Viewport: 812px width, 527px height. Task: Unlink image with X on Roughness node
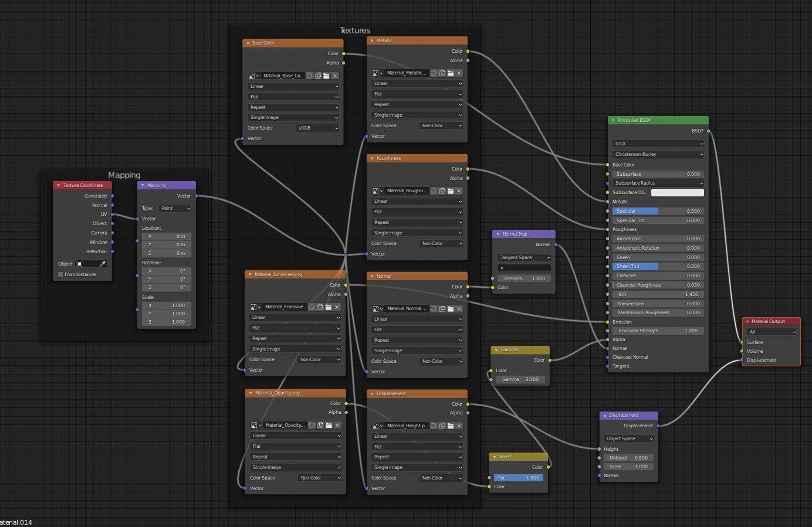click(459, 191)
